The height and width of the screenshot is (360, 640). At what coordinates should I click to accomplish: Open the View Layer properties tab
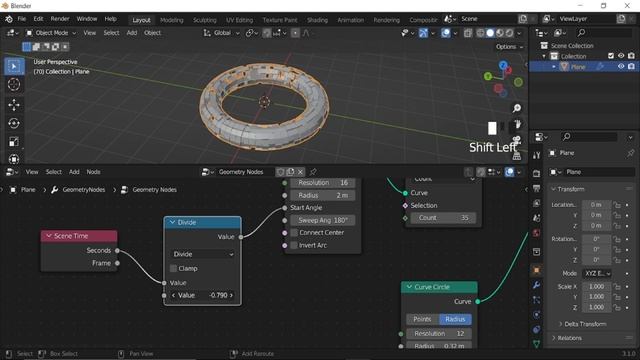tap(536, 203)
